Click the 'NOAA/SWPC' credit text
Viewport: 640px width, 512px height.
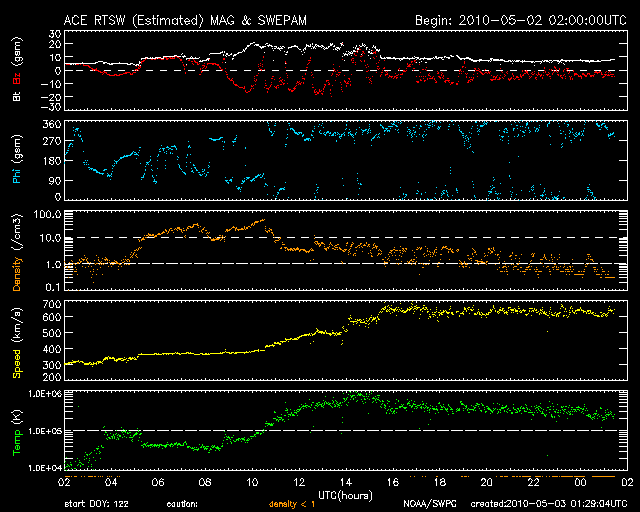430,504
